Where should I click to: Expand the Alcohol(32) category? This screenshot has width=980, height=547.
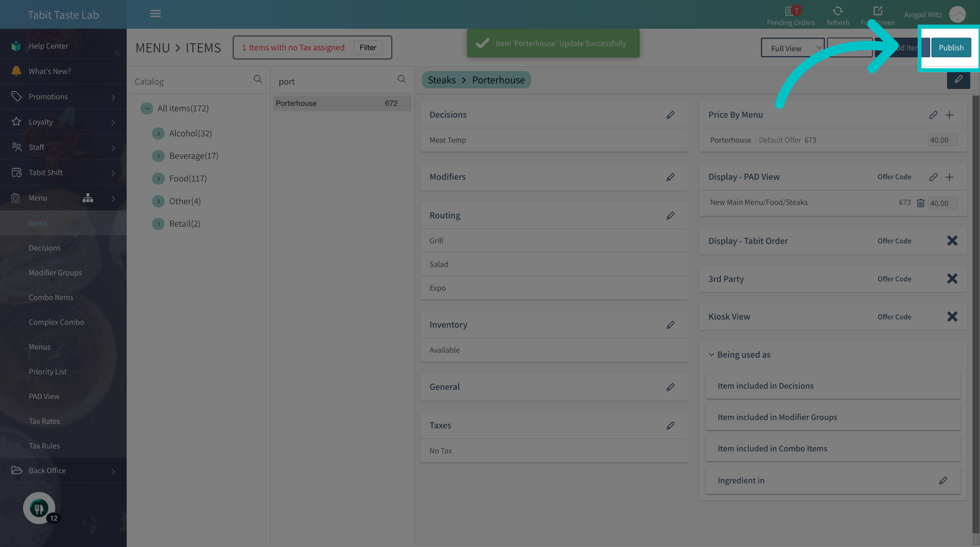pyautogui.click(x=158, y=133)
